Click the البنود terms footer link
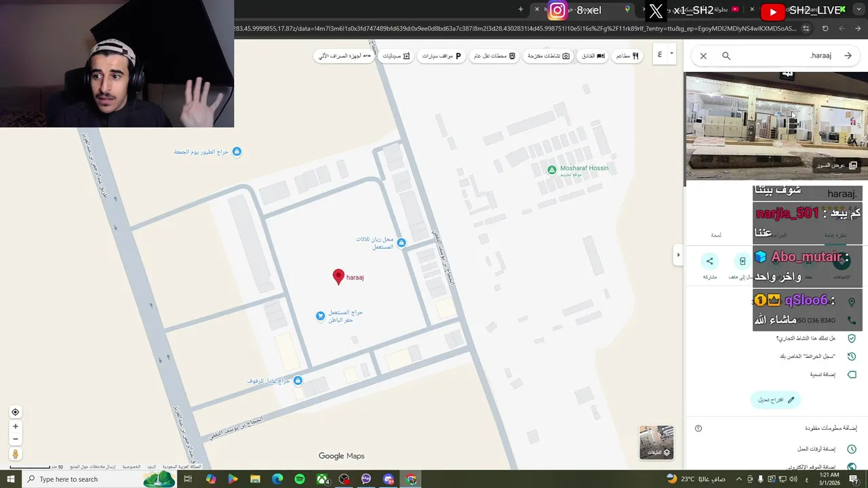 pos(151,467)
